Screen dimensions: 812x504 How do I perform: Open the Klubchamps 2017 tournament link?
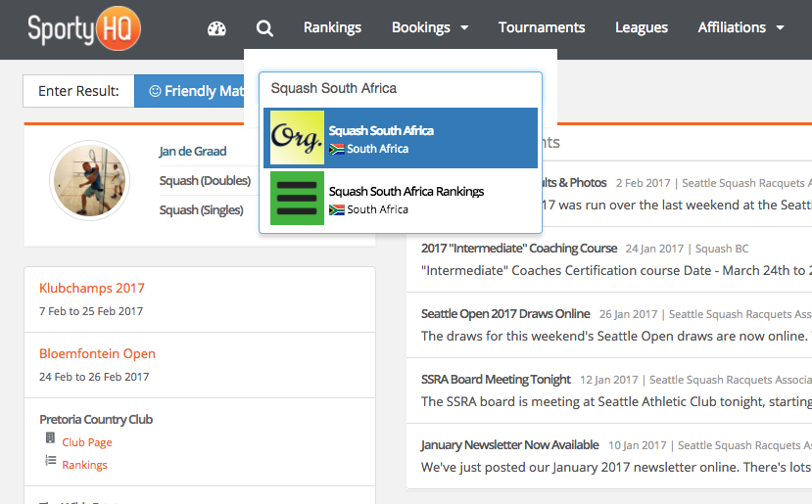point(92,288)
